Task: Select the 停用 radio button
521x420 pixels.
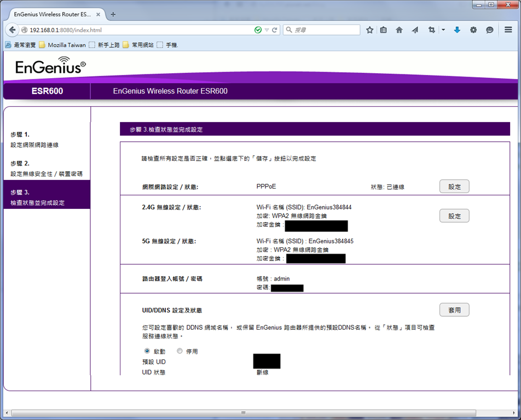Action: [x=180, y=351]
